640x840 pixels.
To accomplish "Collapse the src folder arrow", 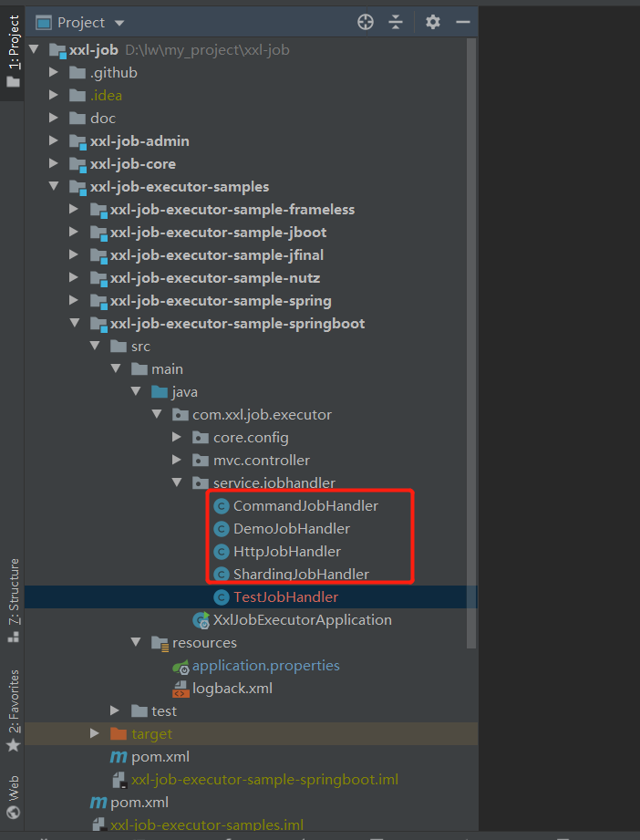I will click(96, 346).
